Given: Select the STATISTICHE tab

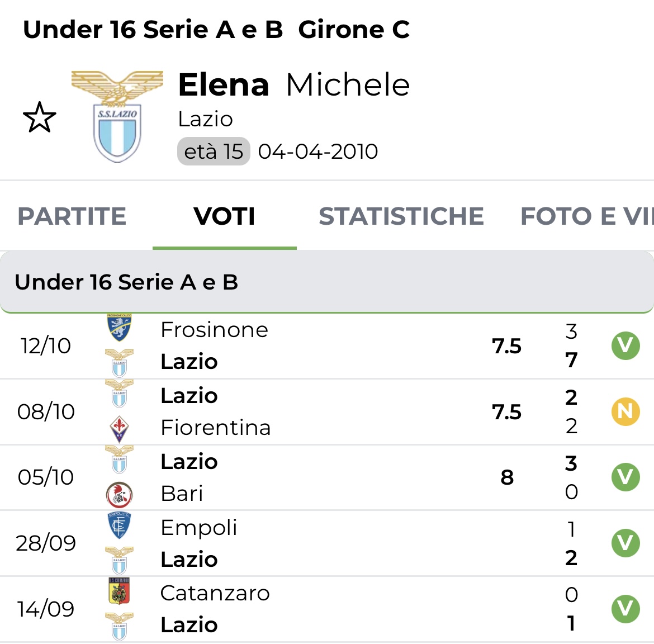Looking at the screenshot, I should (401, 216).
